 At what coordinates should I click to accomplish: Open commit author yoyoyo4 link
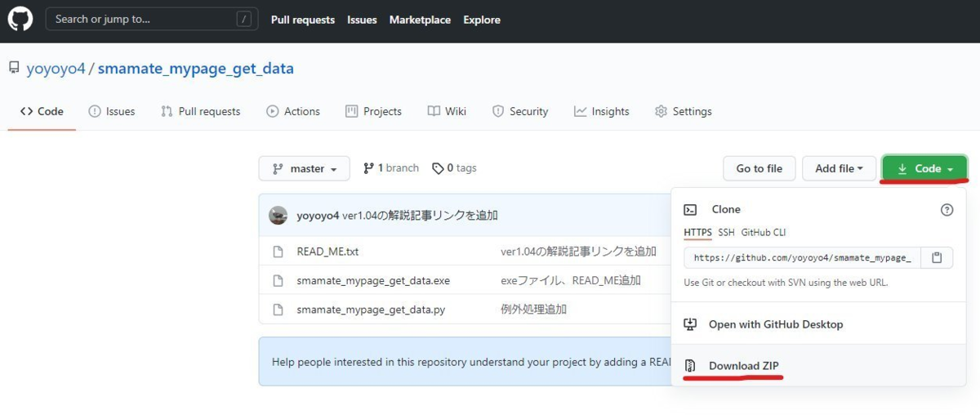[318, 216]
